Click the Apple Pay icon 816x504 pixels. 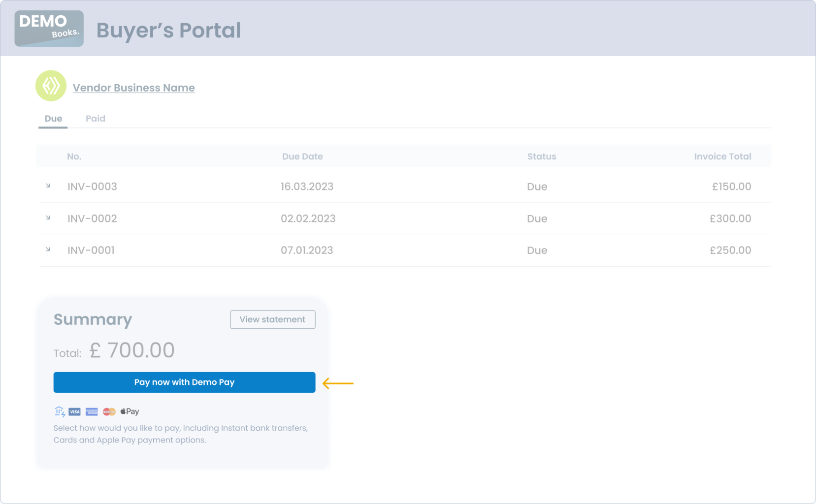point(130,411)
